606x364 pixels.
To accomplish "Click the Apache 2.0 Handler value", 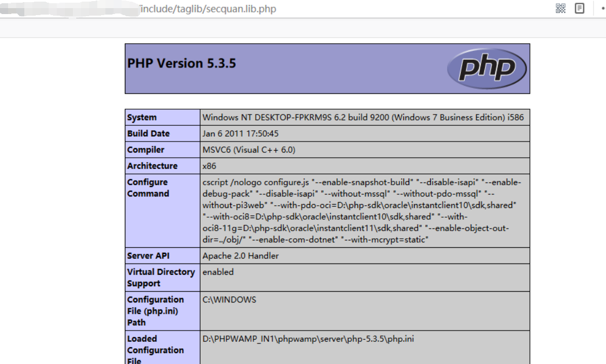I will (x=241, y=255).
